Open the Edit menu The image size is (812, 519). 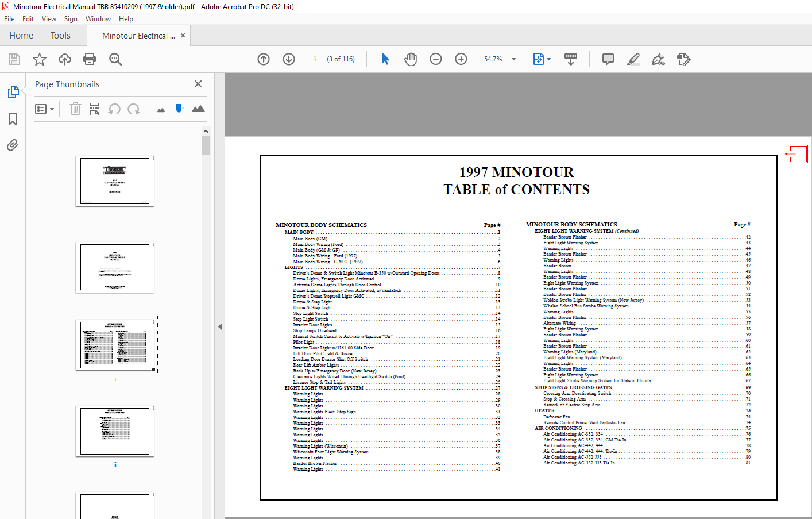pyautogui.click(x=28, y=19)
